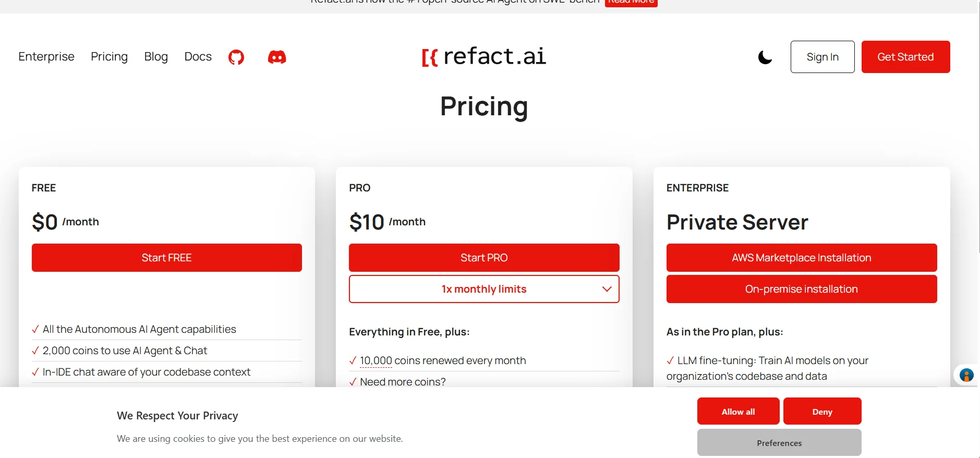Screen dimensions: 980x458
Task: Expand the 1x monthly limits dropdown
Action: [483, 289]
